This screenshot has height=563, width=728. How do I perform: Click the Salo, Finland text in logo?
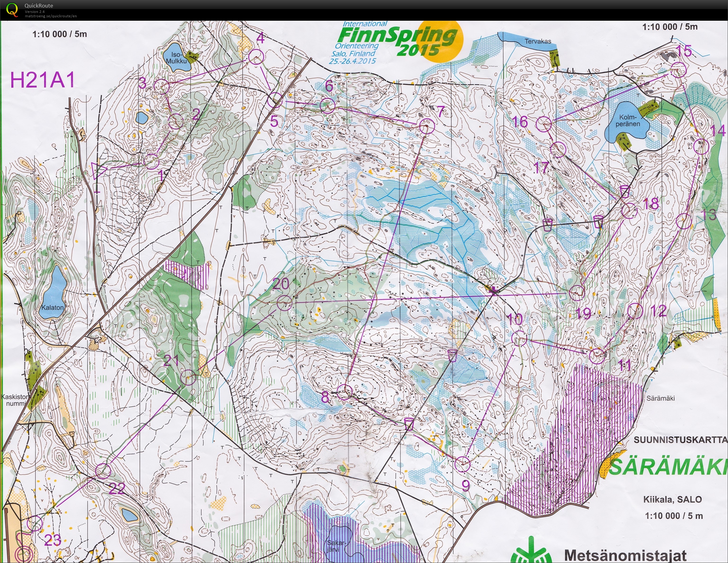tap(353, 53)
